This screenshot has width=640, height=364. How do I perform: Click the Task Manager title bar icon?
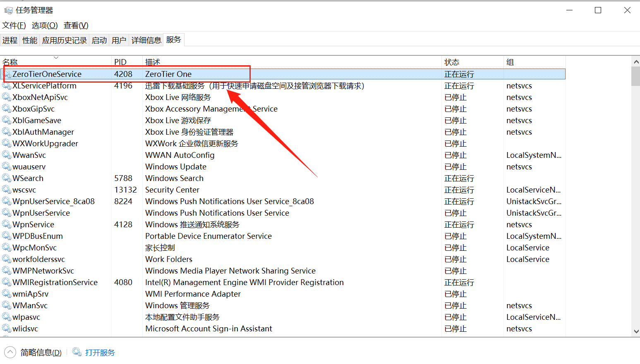[x=8, y=10]
